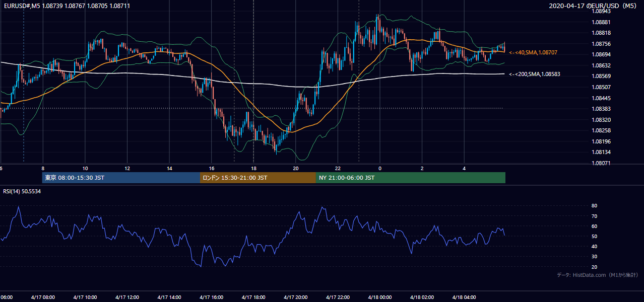The image size is (644, 302).
Task: Click the RSI scale value 30
Action: (x=595, y=256)
